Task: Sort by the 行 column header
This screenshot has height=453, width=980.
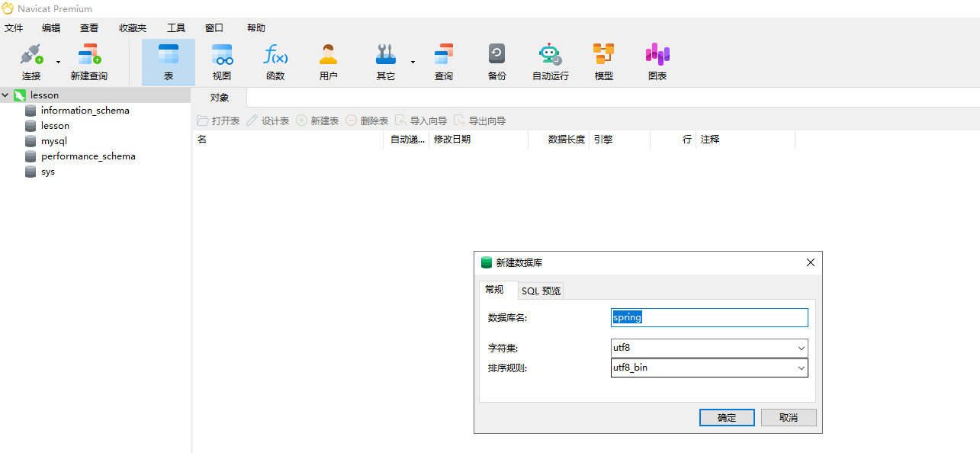Action: pos(673,140)
